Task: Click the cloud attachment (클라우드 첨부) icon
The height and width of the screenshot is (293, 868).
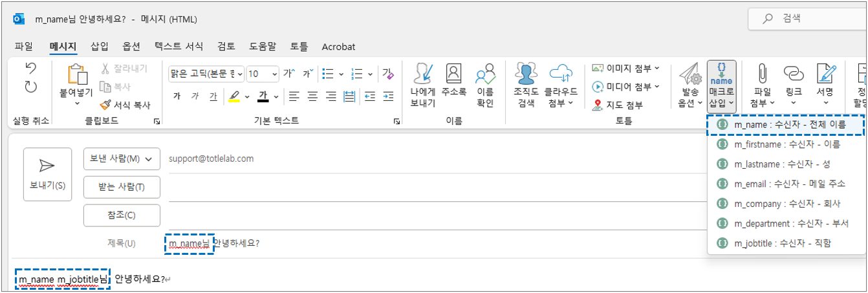Action: click(x=561, y=86)
